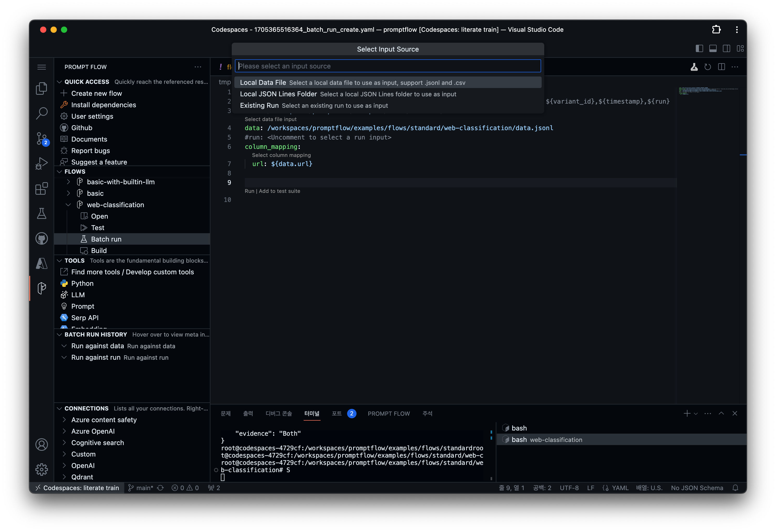Click YAML language mode in status bar
Screen dimensions: 776x532
coord(620,488)
